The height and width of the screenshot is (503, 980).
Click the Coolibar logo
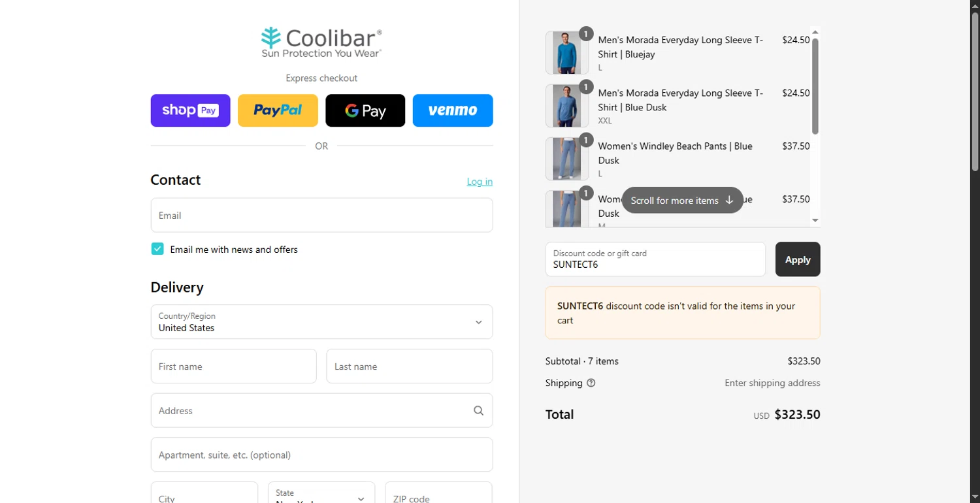[321, 42]
